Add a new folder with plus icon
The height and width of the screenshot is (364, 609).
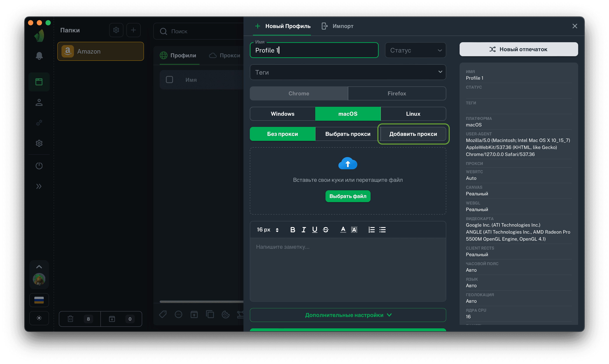click(x=133, y=30)
